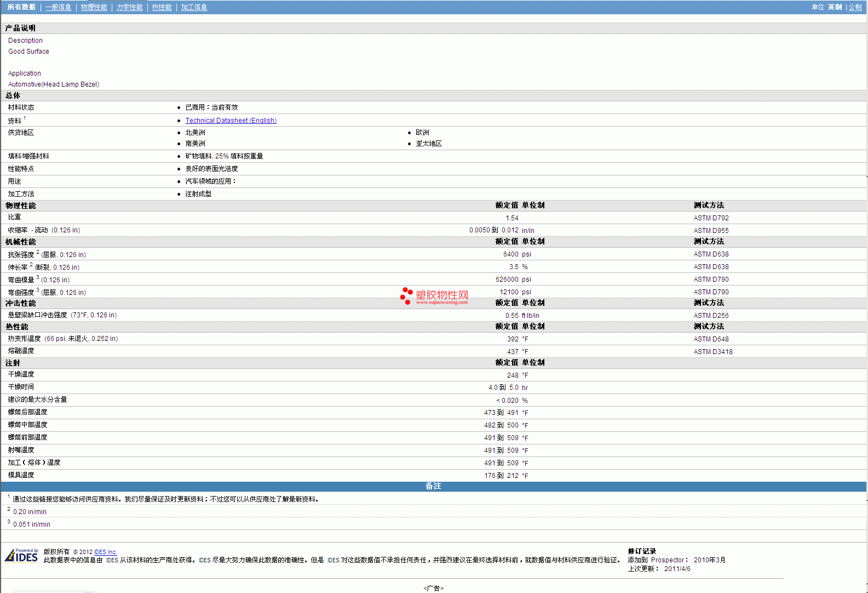Open the 加工信息 tab
The image size is (868, 593).
pos(194,7)
